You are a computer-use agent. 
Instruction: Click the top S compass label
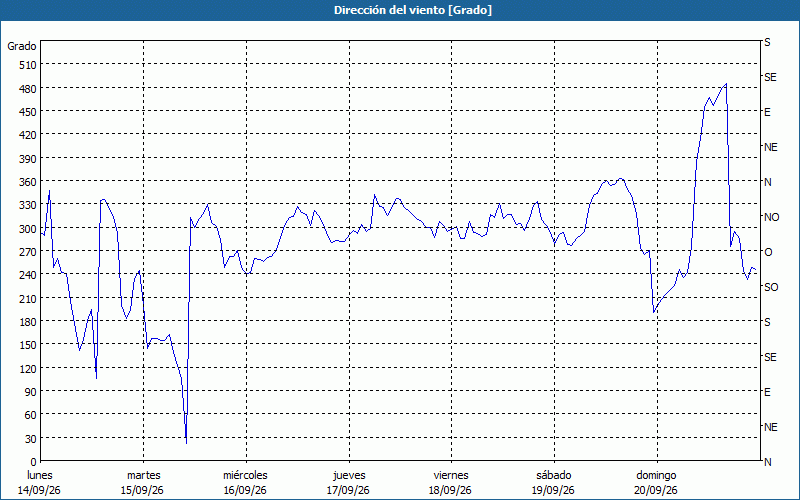[x=767, y=42]
